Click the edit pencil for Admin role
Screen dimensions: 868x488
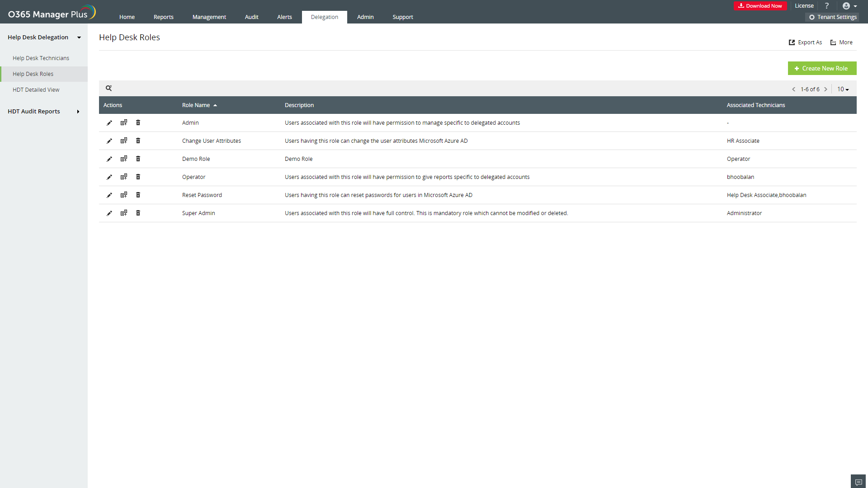point(109,123)
